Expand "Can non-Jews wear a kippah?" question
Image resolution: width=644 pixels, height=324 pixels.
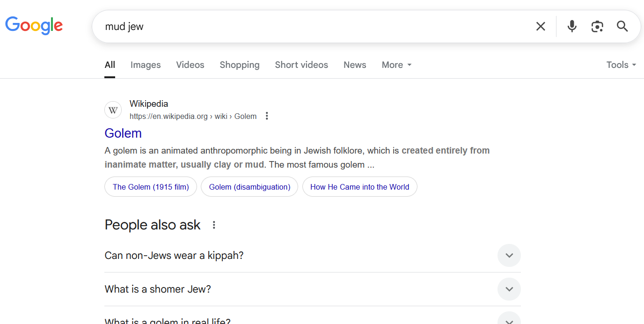509,256
